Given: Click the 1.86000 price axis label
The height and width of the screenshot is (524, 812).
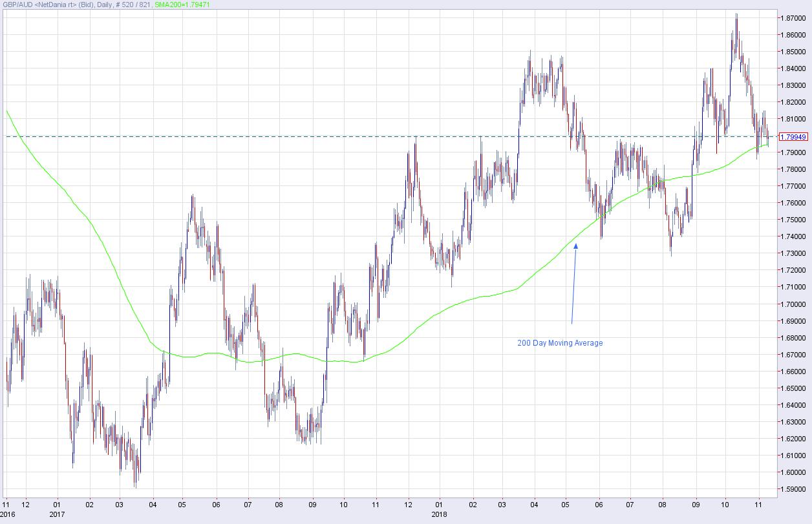Looking at the screenshot, I should (793, 35).
